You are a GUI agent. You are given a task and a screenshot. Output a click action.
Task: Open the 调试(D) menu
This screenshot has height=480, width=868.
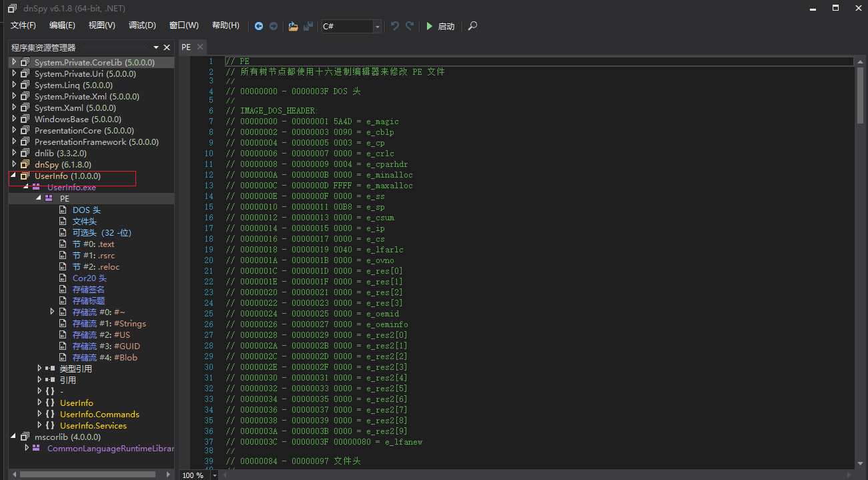pyautogui.click(x=142, y=25)
